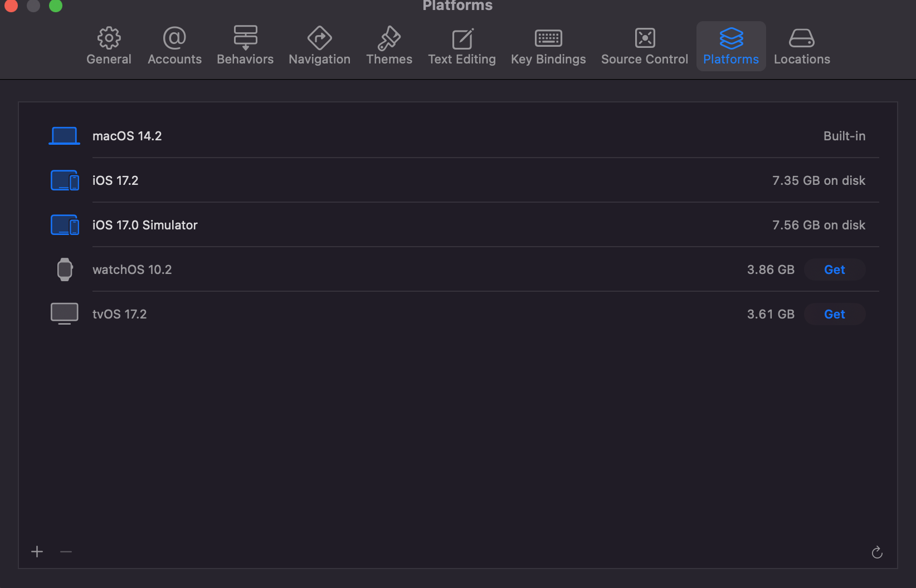The height and width of the screenshot is (588, 916).
Task: Open the Locations drive icon
Action: pos(802,38)
